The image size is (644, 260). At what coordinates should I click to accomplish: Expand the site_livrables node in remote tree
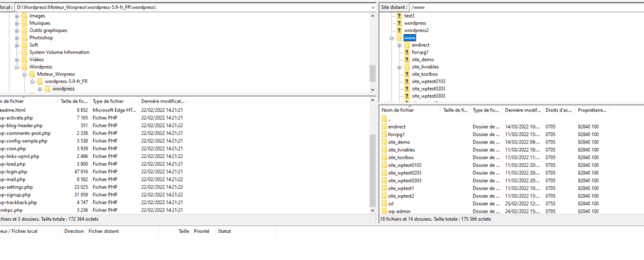(399, 67)
